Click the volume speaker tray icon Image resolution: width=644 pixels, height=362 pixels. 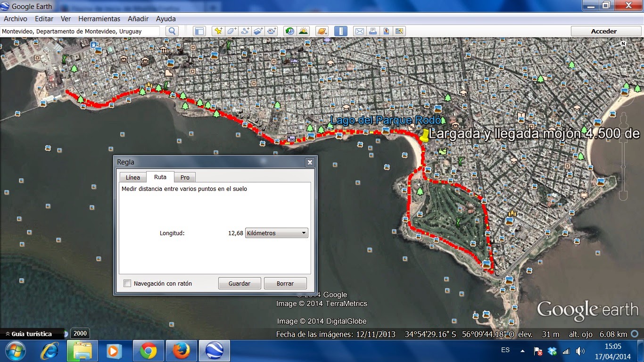[580, 351]
